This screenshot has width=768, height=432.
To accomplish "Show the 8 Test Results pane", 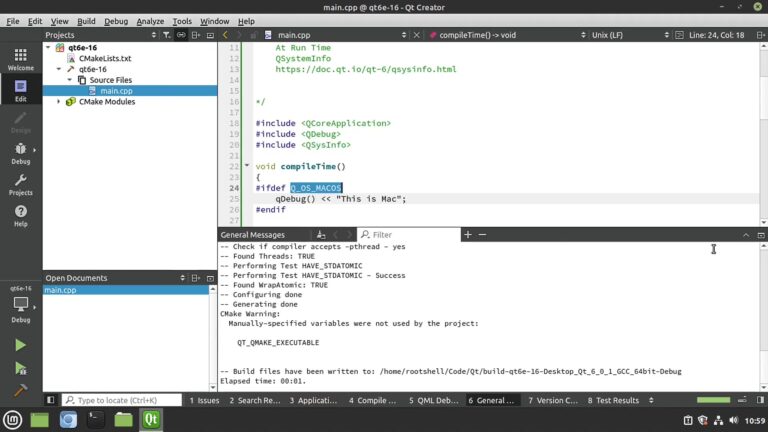I will pyautogui.click(x=613, y=400).
